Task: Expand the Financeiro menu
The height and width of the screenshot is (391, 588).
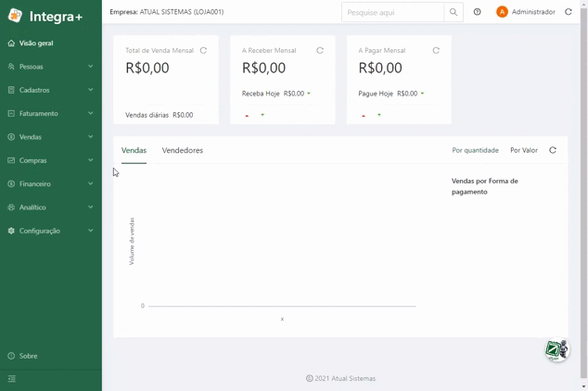Action: pos(51,183)
